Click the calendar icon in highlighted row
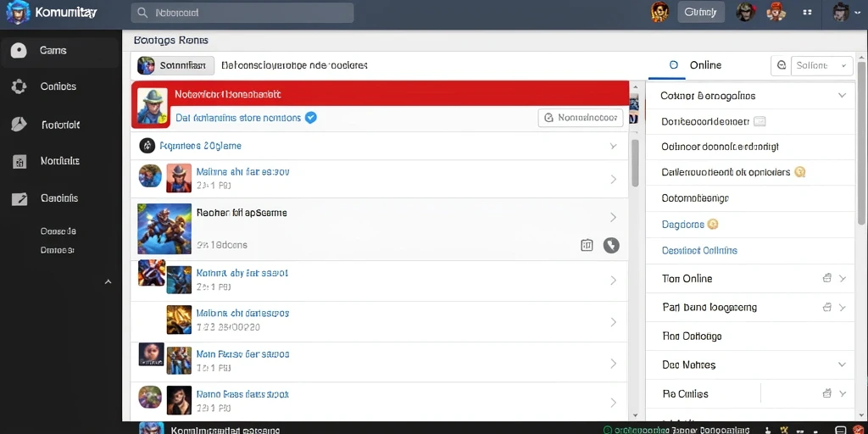Viewport: 868px width, 434px height. [587, 245]
